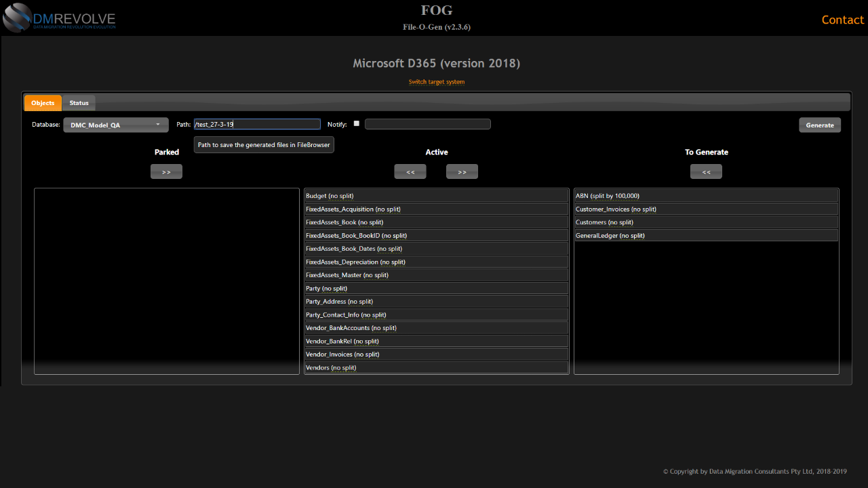Click the >> button under Parked
This screenshot has height=488, width=868.
coord(166,171)
